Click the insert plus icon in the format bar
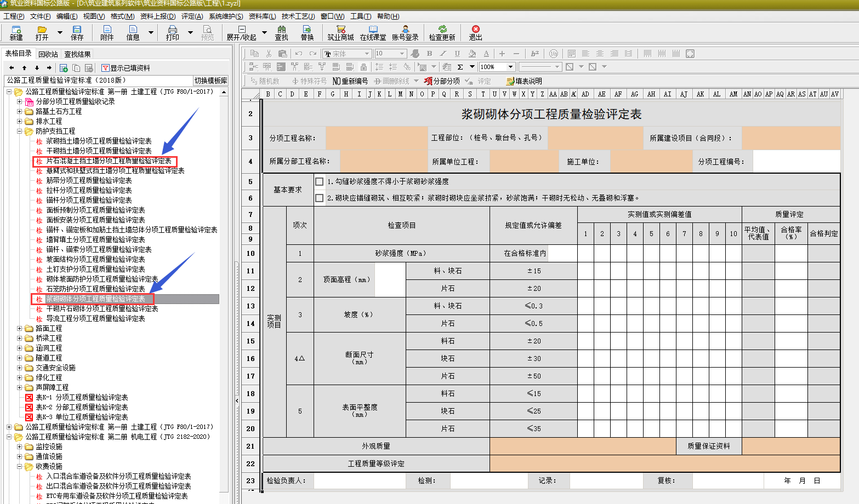Screen dimensions: 859x504 pos(502,54)
